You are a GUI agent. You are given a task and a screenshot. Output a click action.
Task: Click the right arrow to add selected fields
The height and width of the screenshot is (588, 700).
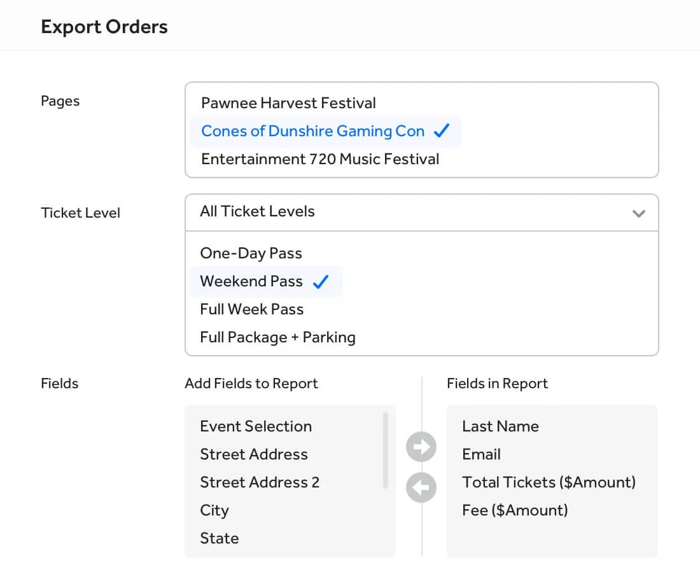(x=421, y=447)
